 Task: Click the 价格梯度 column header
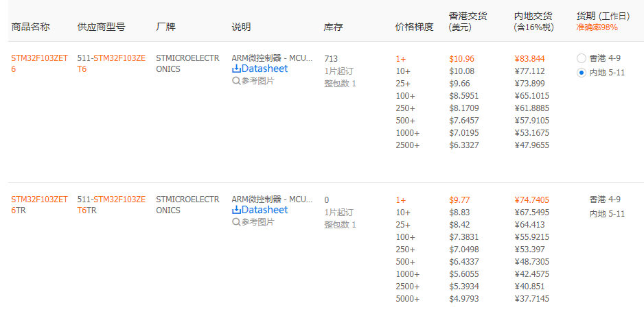click(415, 27)
